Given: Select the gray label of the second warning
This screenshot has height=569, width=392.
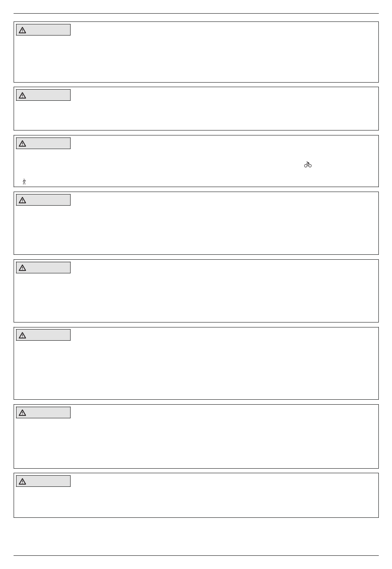Looking at the screenshot, I should [43, 95].
